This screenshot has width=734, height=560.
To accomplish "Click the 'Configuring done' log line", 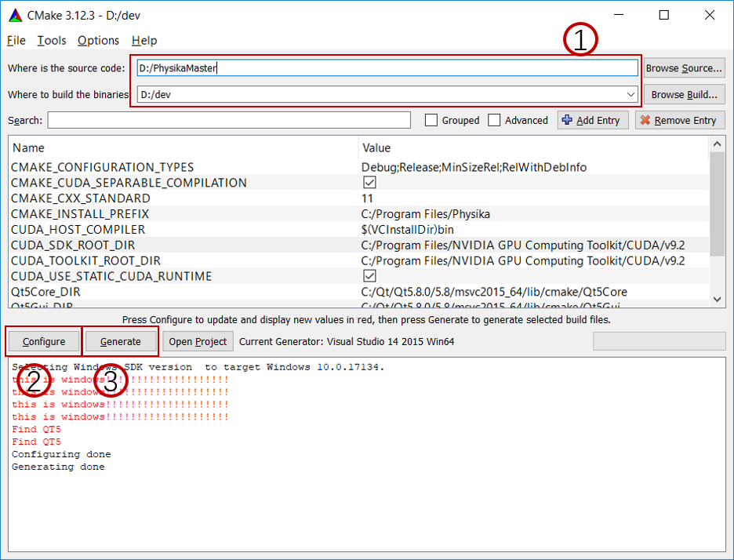I will tap(61, 454).
